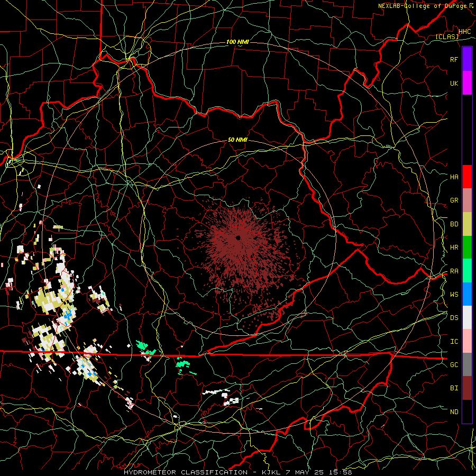Click the 'GR' legend label
Screen dimensions: 476x476
454,200
